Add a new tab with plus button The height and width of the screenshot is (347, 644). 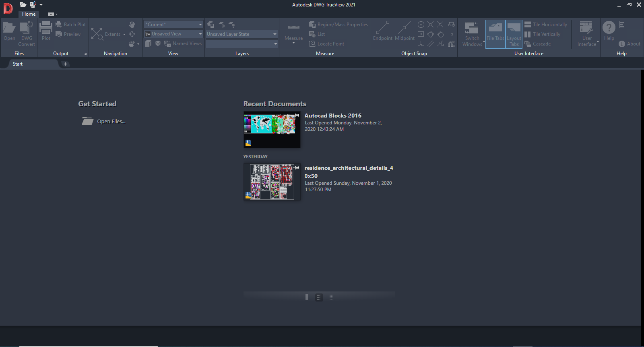[x=66, y=64]
